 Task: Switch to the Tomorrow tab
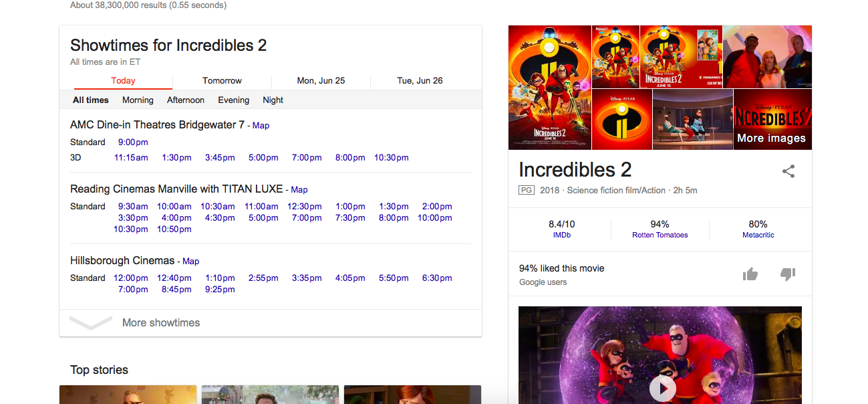tap(222, 81)
